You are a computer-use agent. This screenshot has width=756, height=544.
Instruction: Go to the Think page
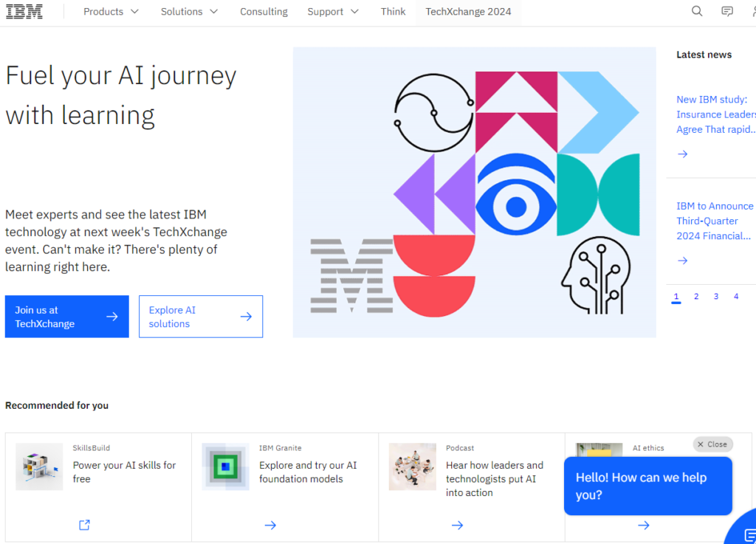[x=393, y=12]
